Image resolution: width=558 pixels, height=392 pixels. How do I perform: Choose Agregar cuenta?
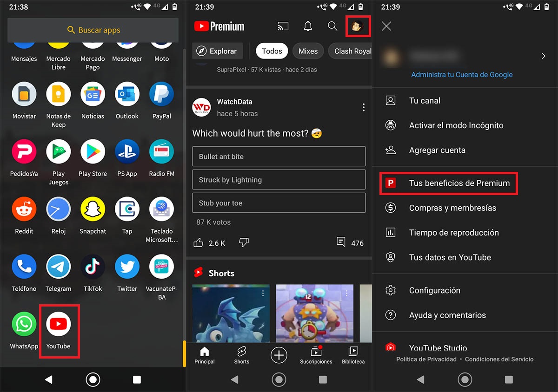(x=465, y=150)
